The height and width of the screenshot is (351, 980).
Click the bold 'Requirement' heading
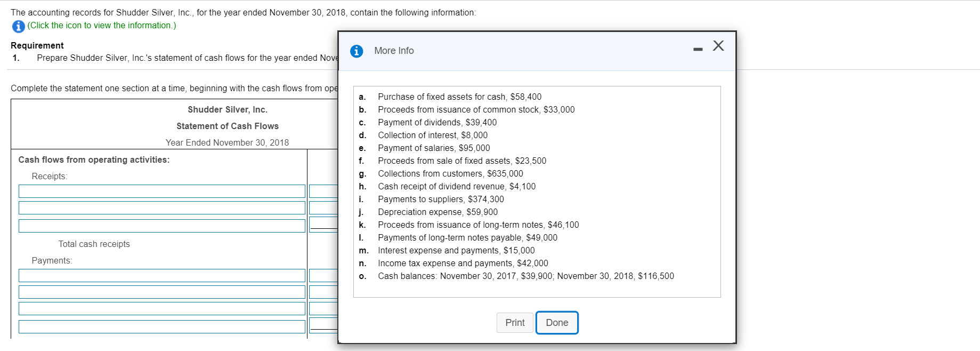coord(37,45)
